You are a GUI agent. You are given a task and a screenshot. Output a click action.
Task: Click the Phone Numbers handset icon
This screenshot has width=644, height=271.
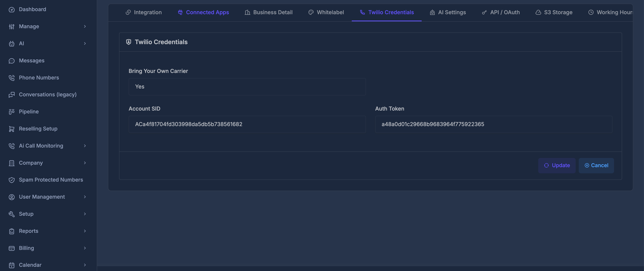[12, 78]
